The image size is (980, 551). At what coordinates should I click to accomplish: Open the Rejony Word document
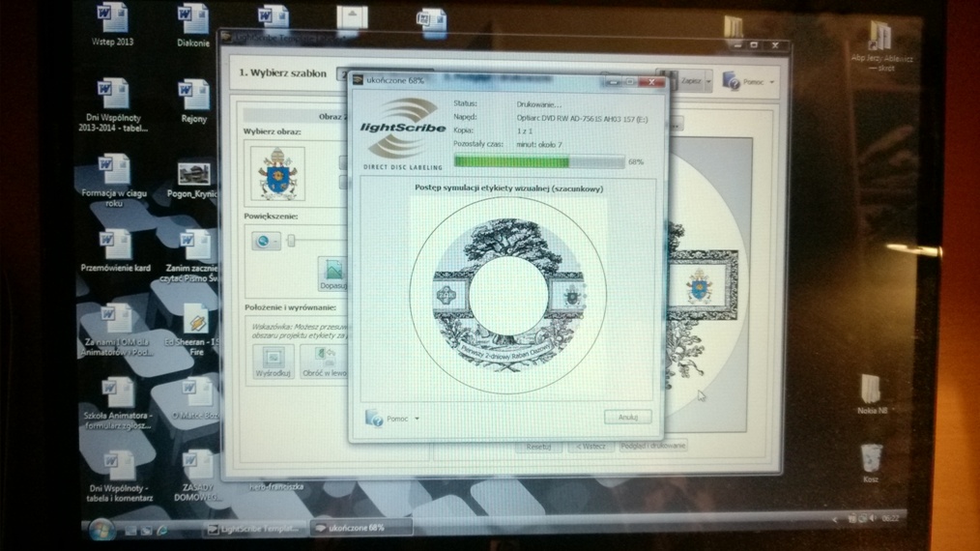coord(193,101)
